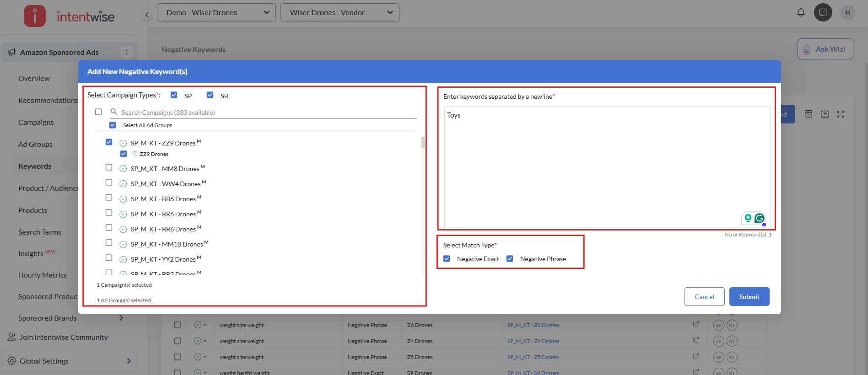The height and width of the screenshot is (375, 868).
Task: Click the notifications bell icon
Action: (x=801, y=12)
